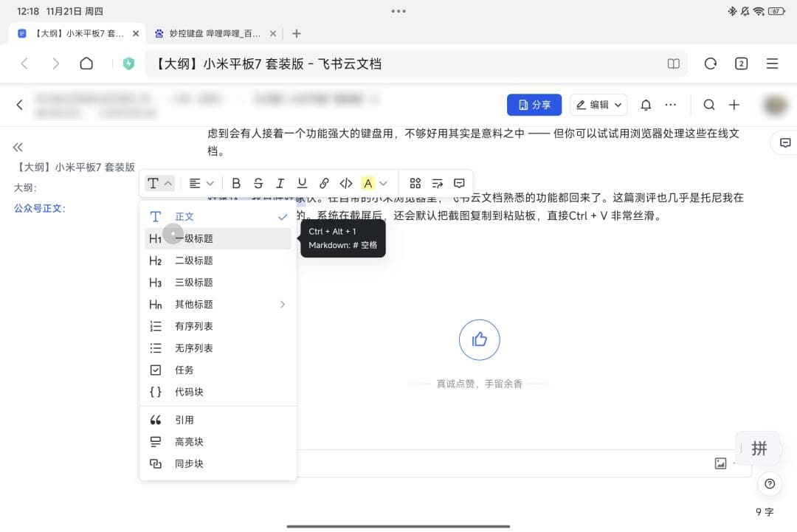Click the yellow highlight color swatch

368,183
